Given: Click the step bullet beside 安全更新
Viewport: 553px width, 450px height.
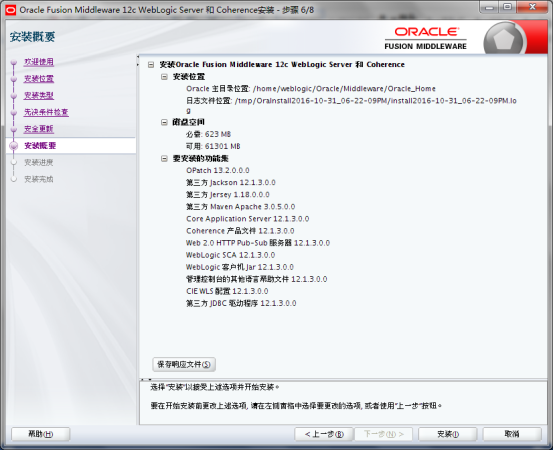Looking at the screenshot, I should [14, 129].
